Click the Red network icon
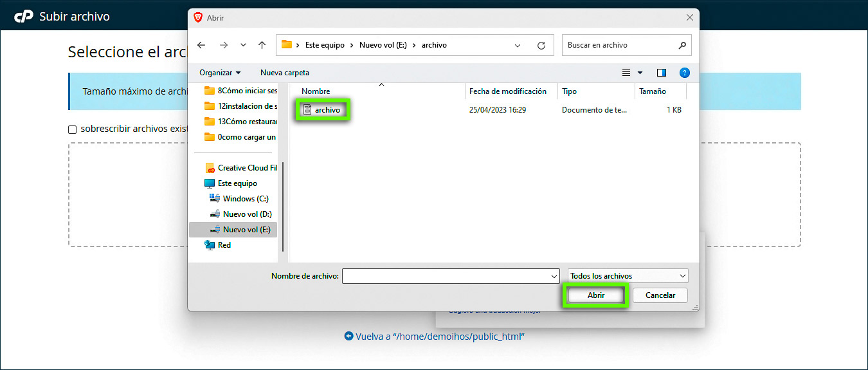 coord(210,245)
